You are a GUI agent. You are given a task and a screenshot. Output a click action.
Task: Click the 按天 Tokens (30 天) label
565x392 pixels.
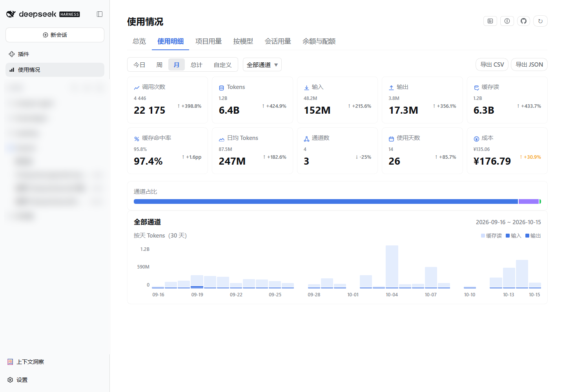(x=160, y=236)
